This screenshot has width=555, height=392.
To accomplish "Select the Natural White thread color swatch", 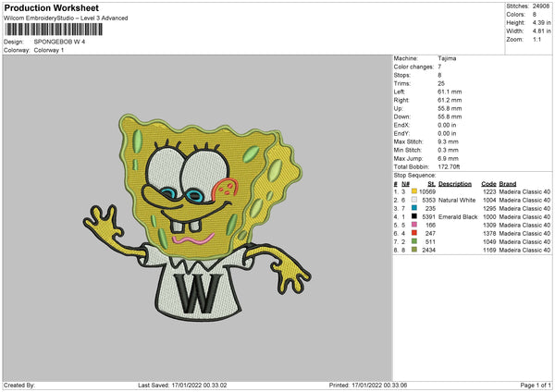I will [x=414, y=200].
